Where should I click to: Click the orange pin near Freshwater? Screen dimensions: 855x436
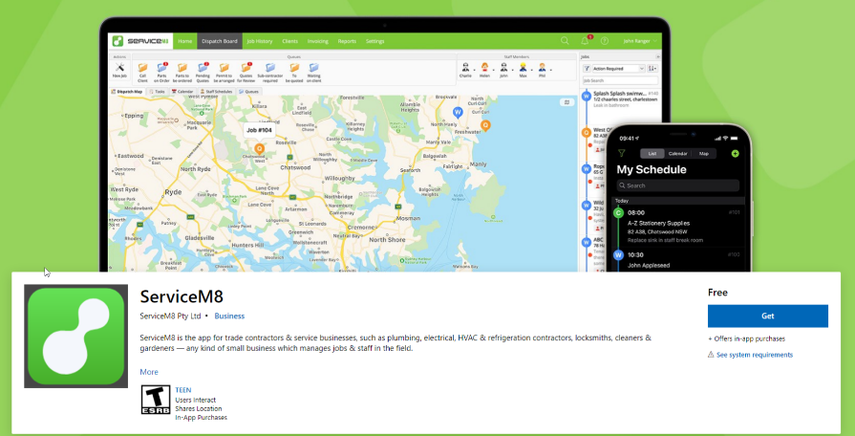pos(485,126)
